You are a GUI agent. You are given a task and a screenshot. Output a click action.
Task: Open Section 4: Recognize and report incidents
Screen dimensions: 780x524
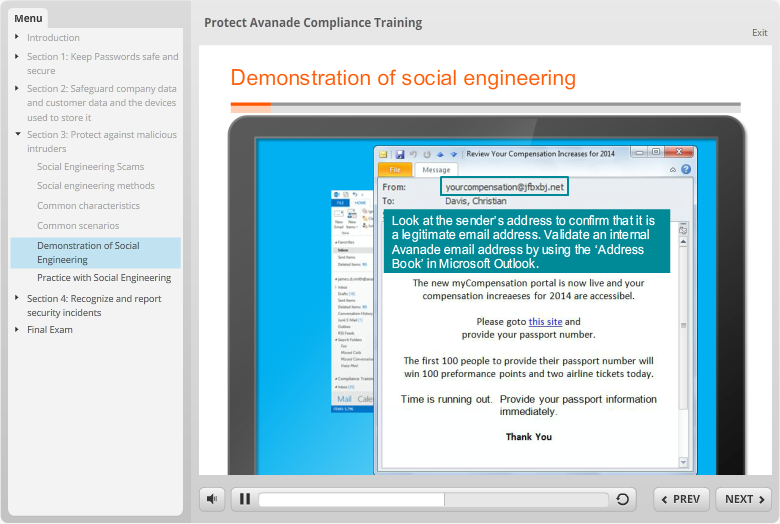click(94, 306)
